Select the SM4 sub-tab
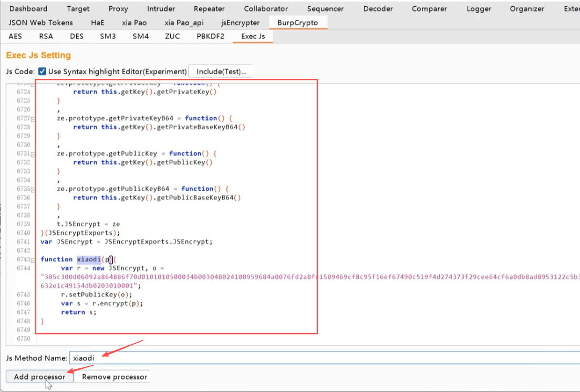Screen dimensions: 580x392 pos(141,36)
